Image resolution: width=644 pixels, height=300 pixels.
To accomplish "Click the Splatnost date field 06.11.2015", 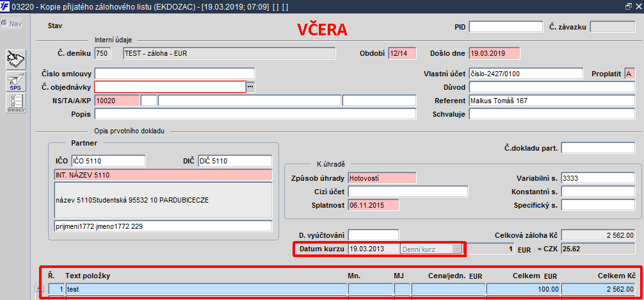I will coord(373,204).
